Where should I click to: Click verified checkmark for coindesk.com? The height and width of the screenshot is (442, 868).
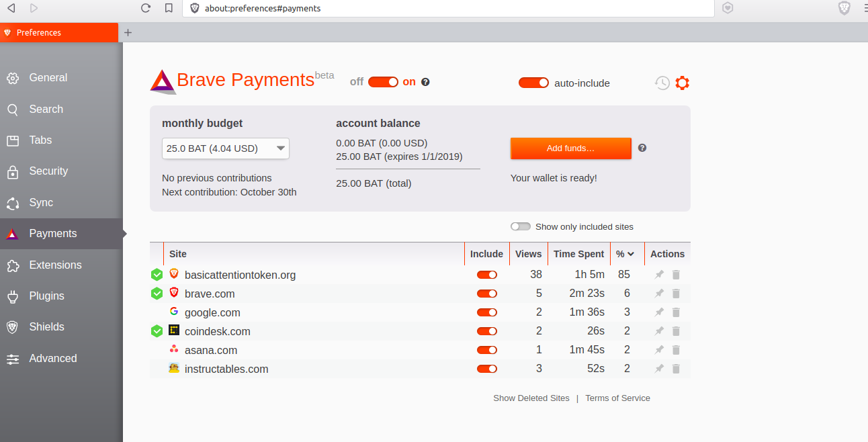pos(157,331)
